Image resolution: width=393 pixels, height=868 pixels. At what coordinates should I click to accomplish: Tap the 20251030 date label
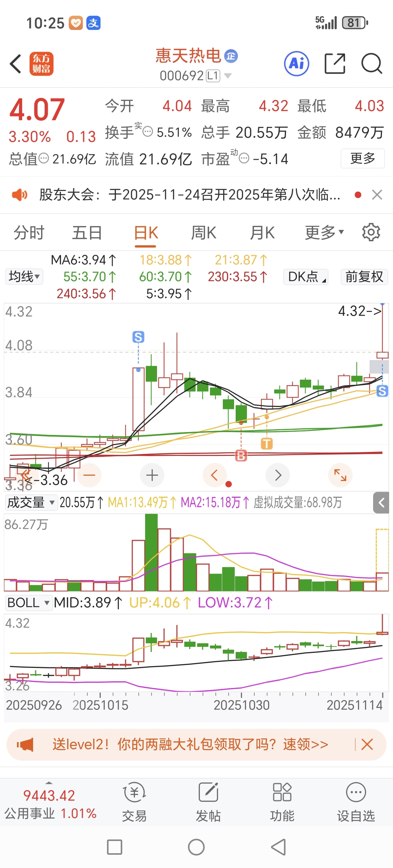241,705
